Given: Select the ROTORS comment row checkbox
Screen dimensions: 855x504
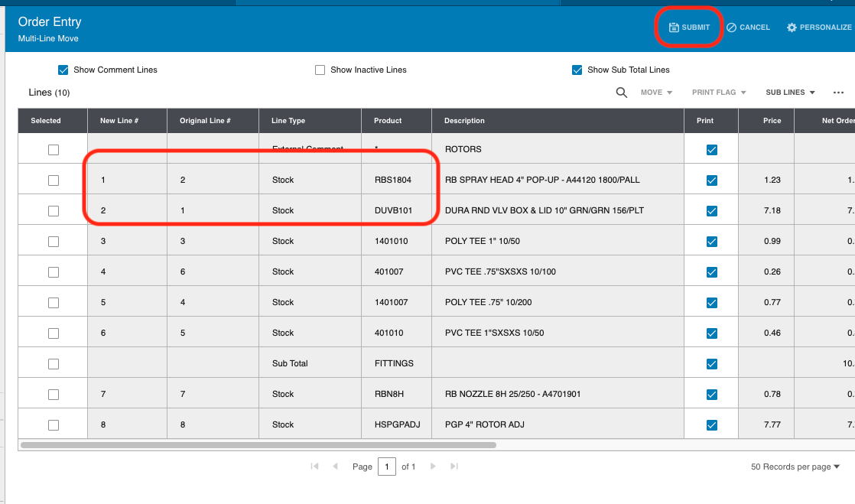Looking at the screenshot, I should click(x=54, y=150).
